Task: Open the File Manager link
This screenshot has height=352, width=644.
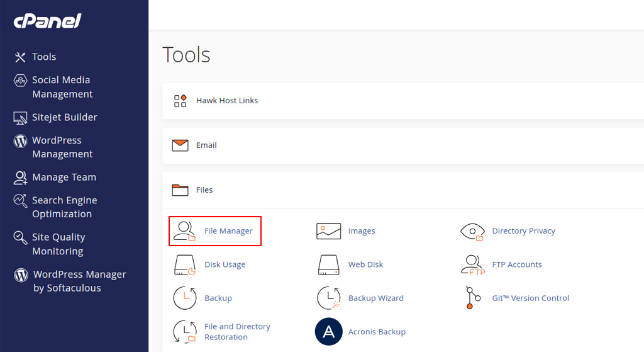Action: point(228,231)
